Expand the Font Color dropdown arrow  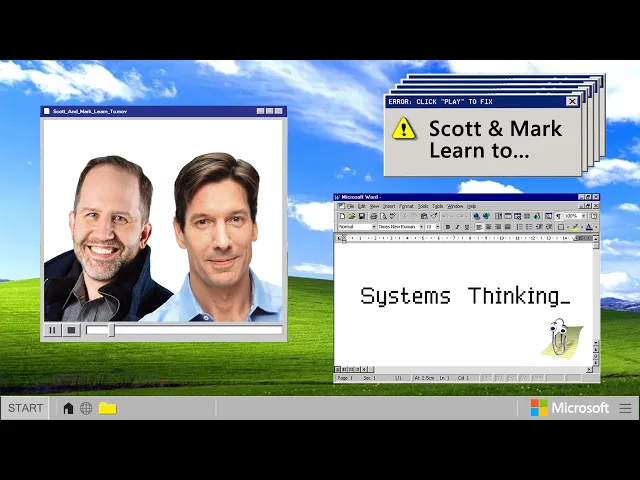tap(596, 227)
